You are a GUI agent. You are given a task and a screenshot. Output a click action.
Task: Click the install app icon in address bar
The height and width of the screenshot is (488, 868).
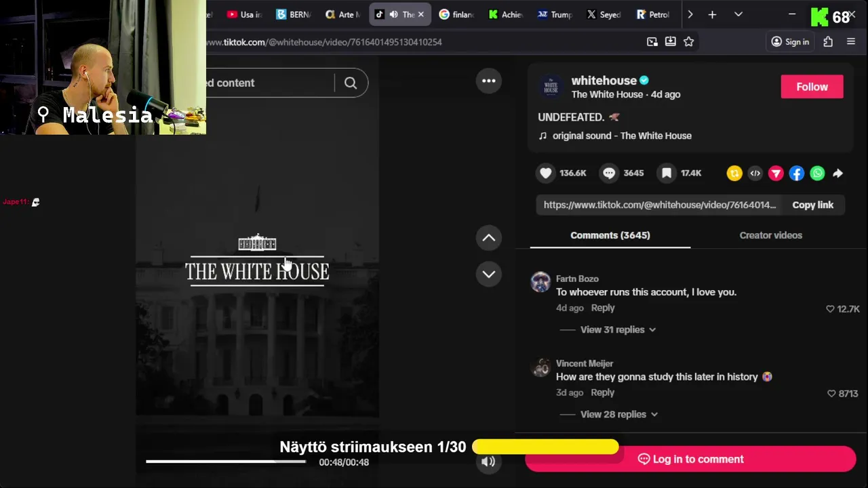(x=671, y=42)
